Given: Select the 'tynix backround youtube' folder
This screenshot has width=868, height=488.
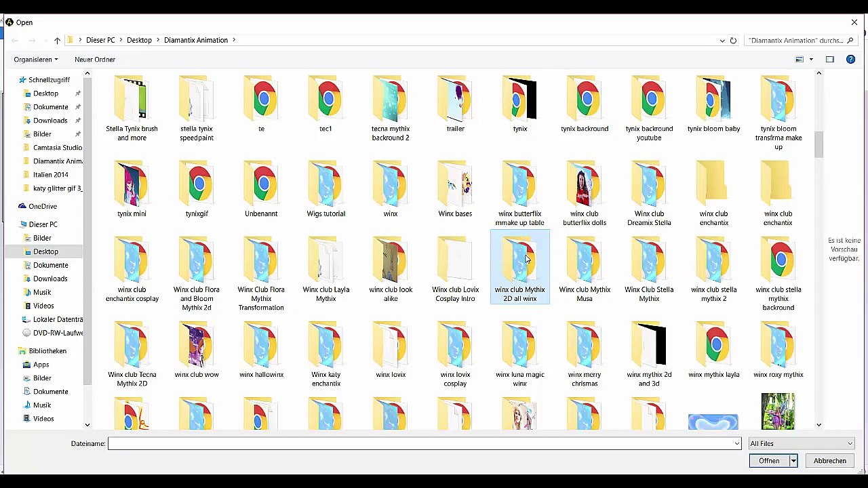Looking at the screenshot, I should click(x=649, y=108).
